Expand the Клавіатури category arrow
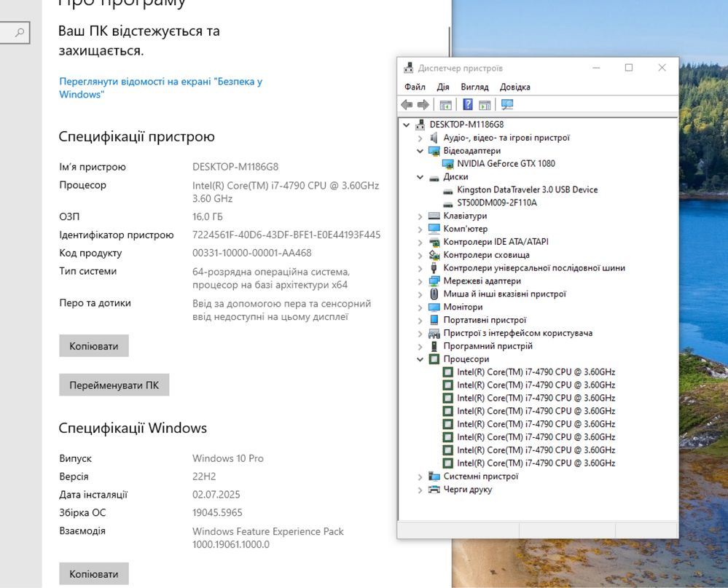Viewport: 728px width, 588px height. click(x=420, y=216)
